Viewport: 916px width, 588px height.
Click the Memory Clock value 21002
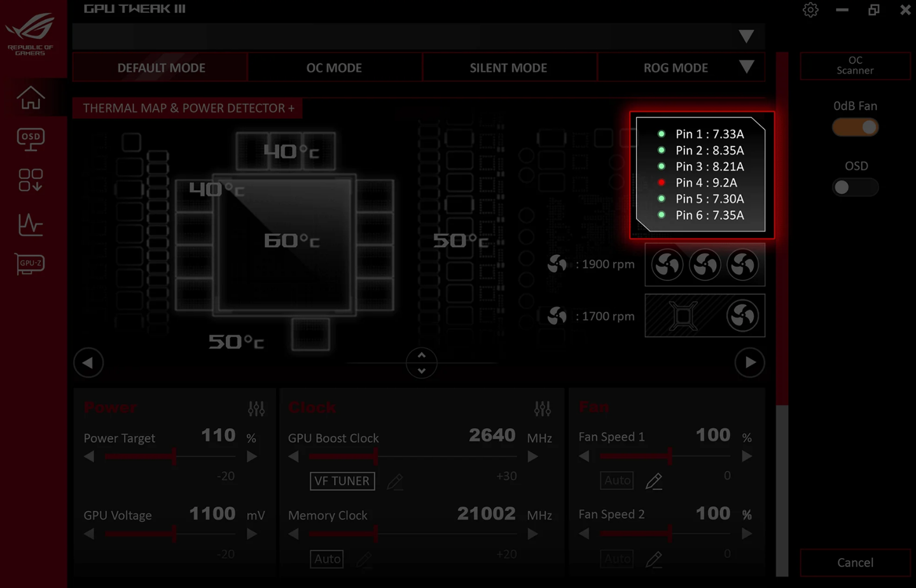click(487, 514)
